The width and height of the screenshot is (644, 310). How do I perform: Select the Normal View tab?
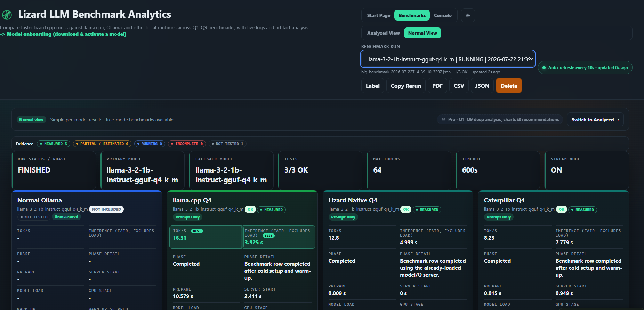tap(422, 33)
